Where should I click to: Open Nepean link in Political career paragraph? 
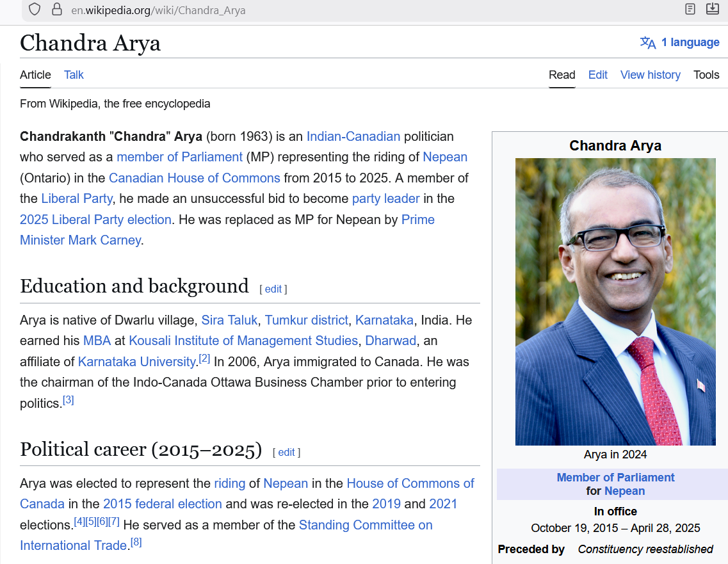pos(286,483)
